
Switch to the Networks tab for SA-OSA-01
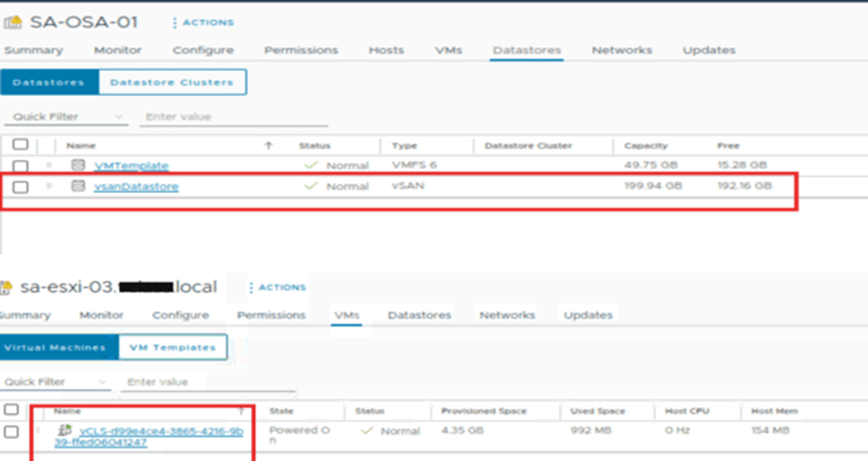621,50
